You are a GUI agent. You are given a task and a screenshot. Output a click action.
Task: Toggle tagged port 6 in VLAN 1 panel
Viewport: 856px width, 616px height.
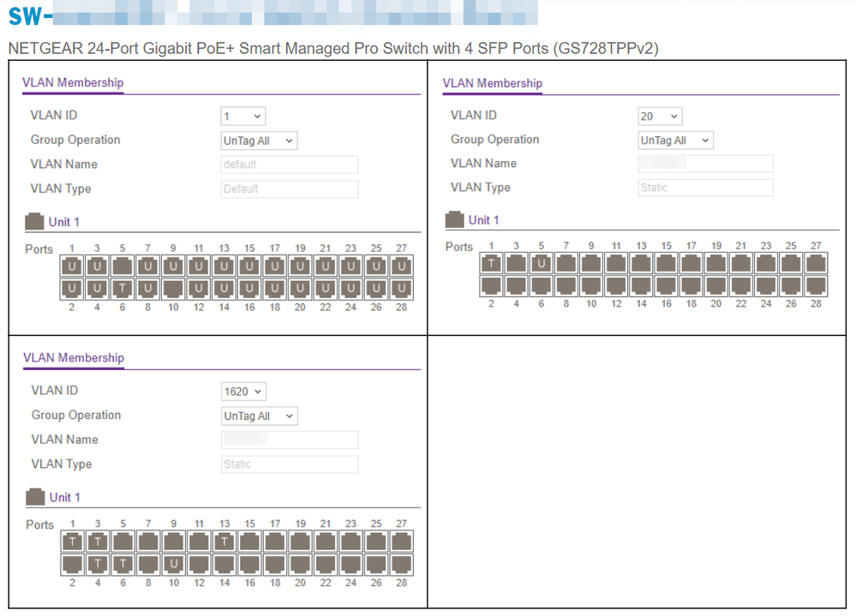(123, 289)
